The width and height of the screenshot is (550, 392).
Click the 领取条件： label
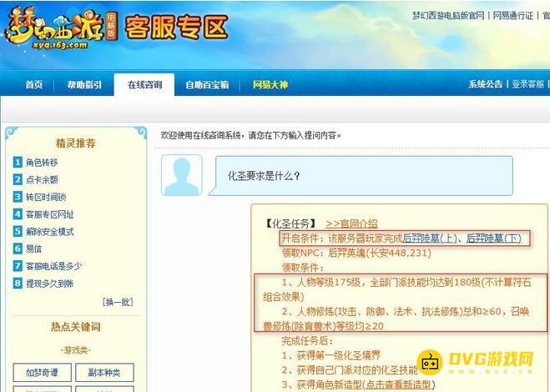tap(303, 268)
